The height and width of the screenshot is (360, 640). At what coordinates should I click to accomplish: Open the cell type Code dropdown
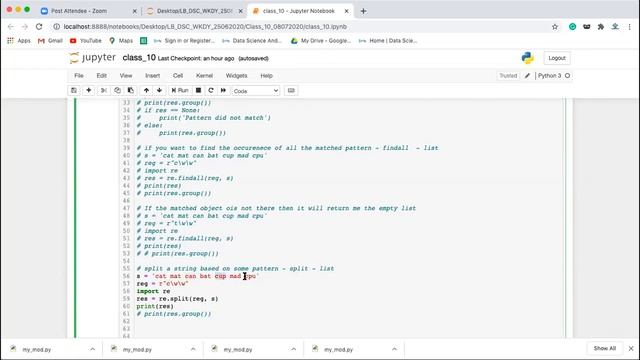(x=256, y=91)
